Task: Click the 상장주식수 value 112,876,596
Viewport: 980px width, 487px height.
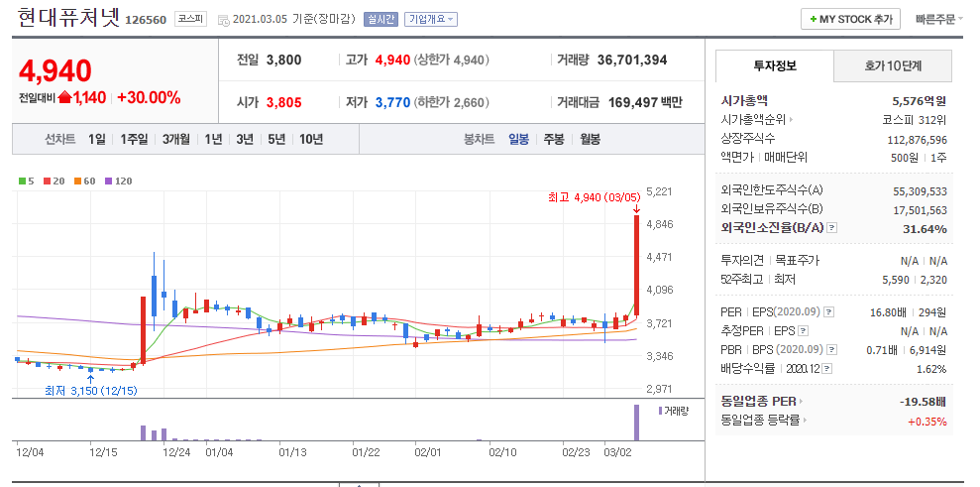Action: [x=917, y=139]
